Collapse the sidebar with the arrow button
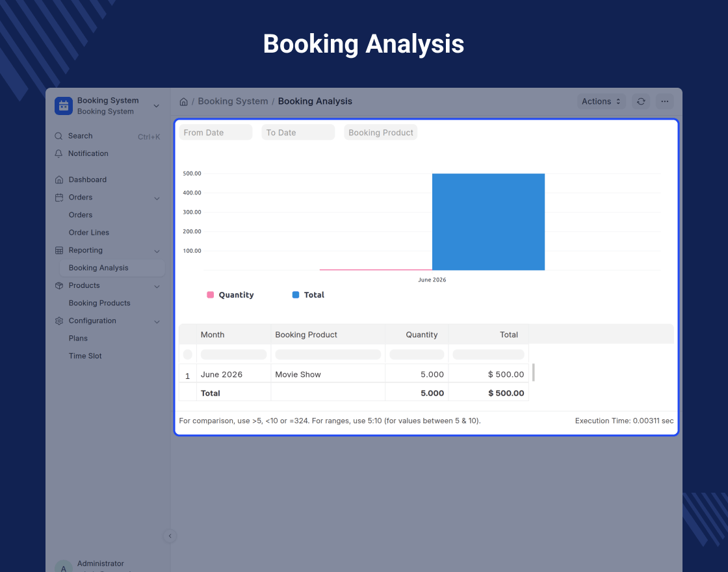 [x=170, y=536]
